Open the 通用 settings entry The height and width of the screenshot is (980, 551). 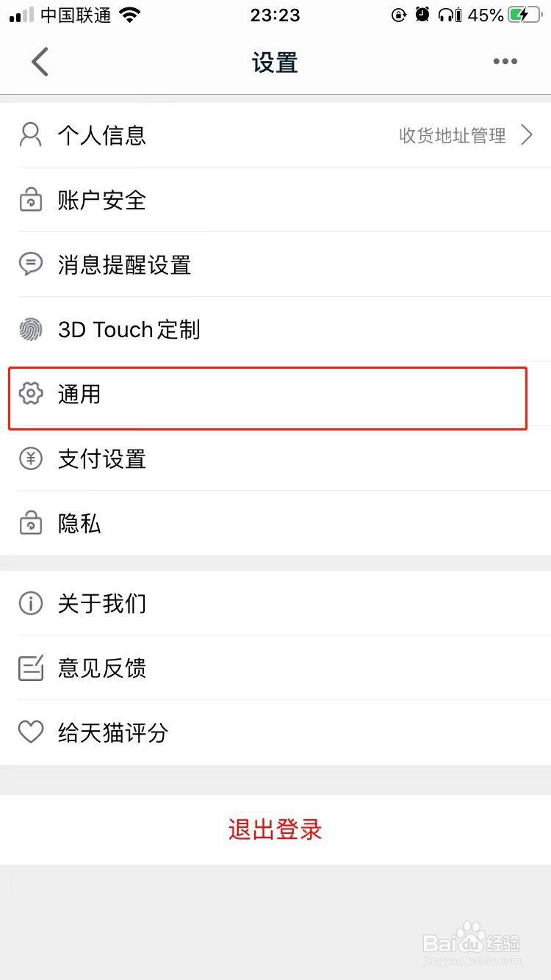tap(275, 394)
